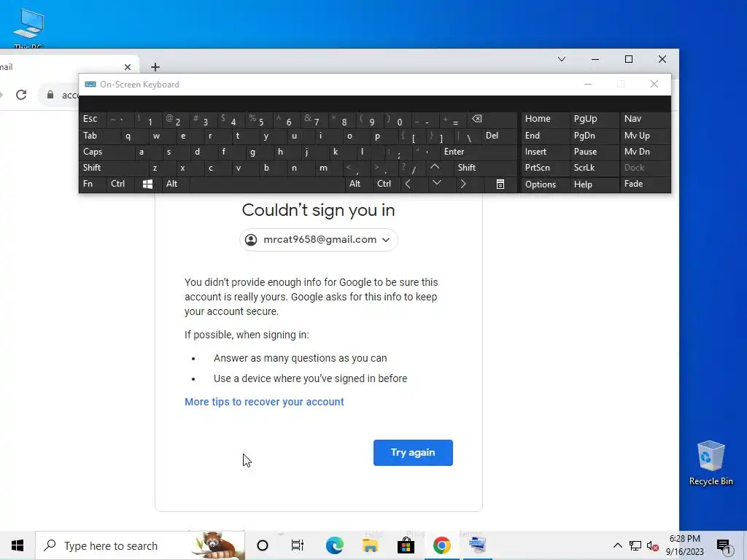Click the Try again button
This screenshot has width=747, height=560.
point(413,453)
